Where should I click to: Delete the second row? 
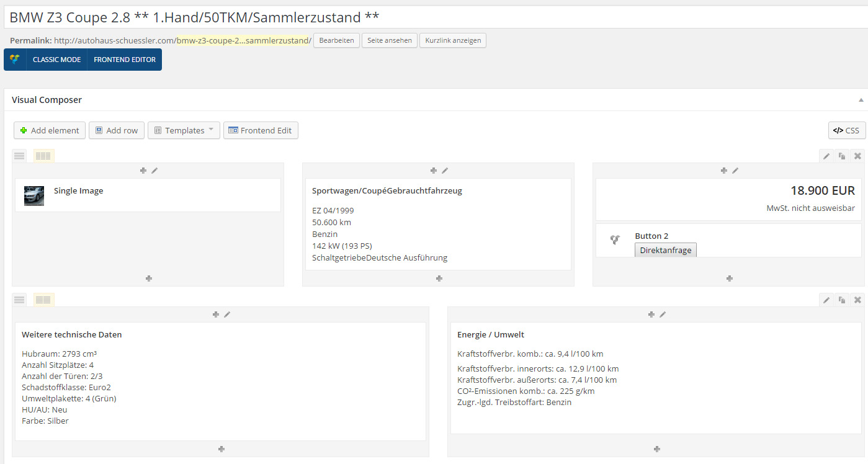pos(857,300)
